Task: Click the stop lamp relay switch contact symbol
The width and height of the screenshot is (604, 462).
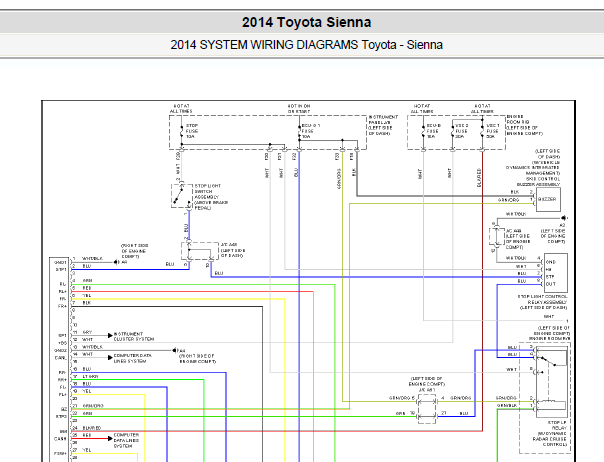Action: point(547,361)
